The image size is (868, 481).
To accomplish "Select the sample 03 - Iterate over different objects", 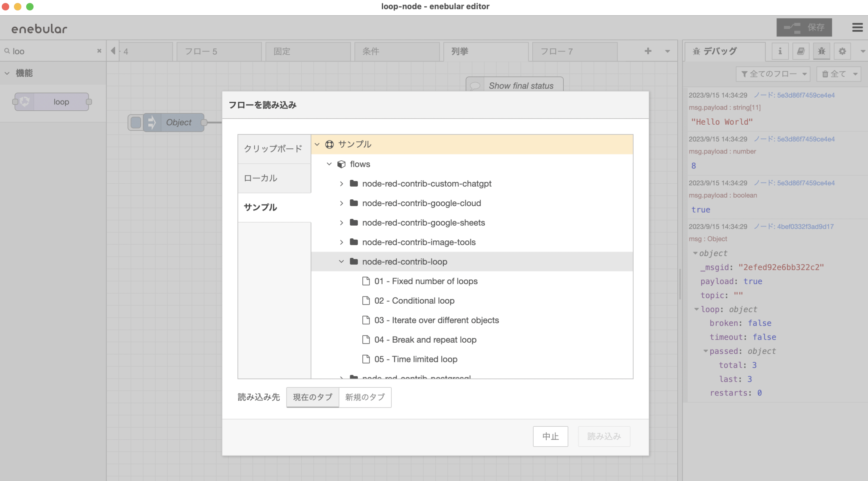I will pyautogui.click(x=437, y=320).
